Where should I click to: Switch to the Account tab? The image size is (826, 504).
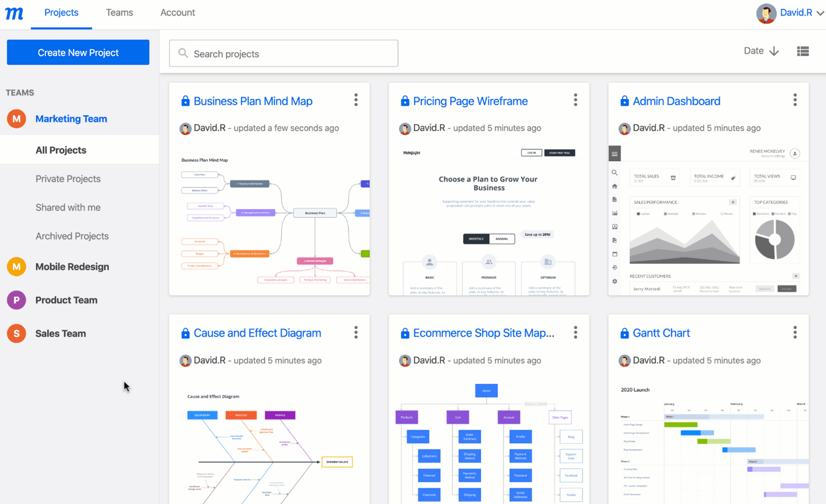tap(177, 12)
